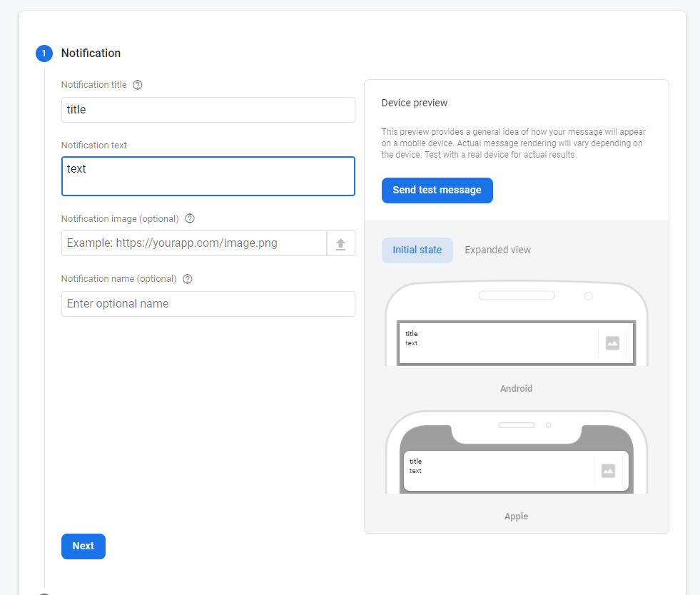Image resolution: width=700 pixels, height=595 pixels.
Task: Select the Initial state tab
Action: coord(417,250)
